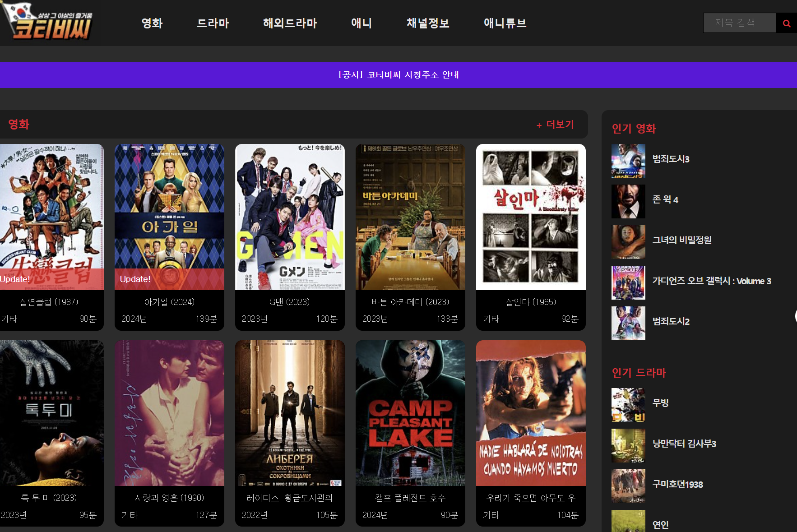The image size is (797, 532).
Task: Open the 낭만닥터 김사부3 title link
Action: click(684, 444)
